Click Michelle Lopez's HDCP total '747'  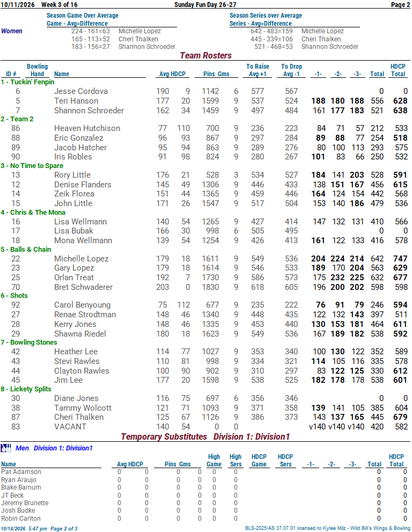(x=401, y=259)
